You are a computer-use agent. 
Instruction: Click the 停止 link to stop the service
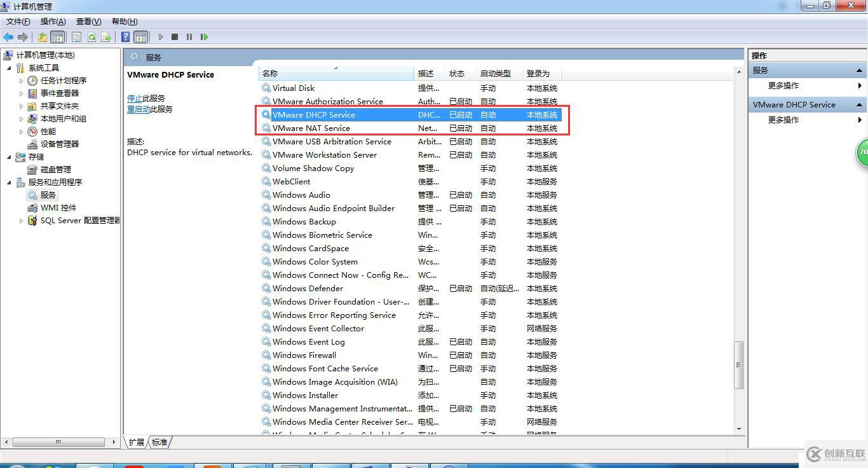tap(135, 99)
